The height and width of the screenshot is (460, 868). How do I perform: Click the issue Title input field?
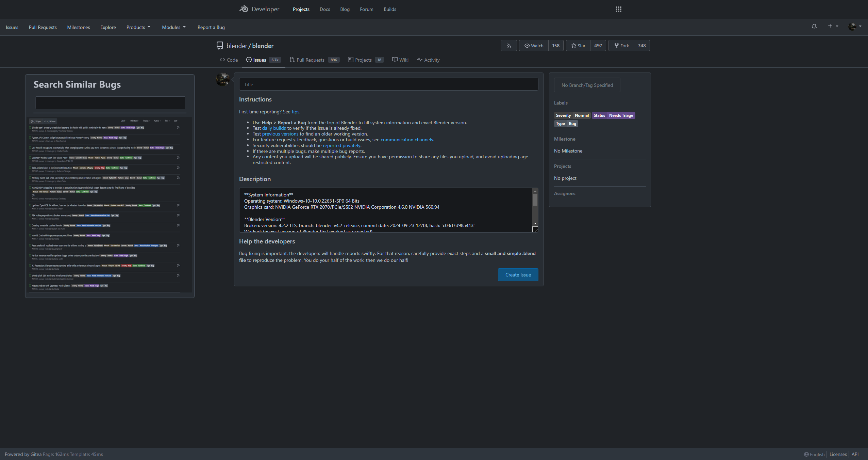(x=388, y=84)
